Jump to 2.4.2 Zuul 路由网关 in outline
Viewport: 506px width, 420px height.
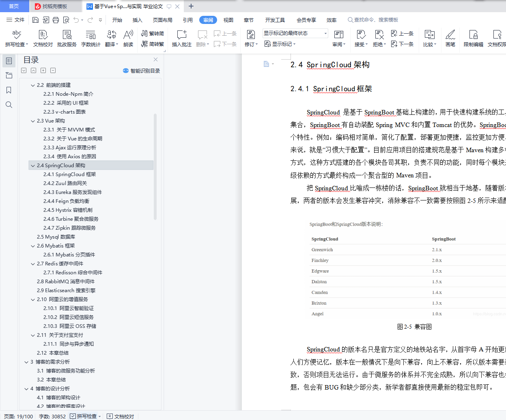point(65,183)
